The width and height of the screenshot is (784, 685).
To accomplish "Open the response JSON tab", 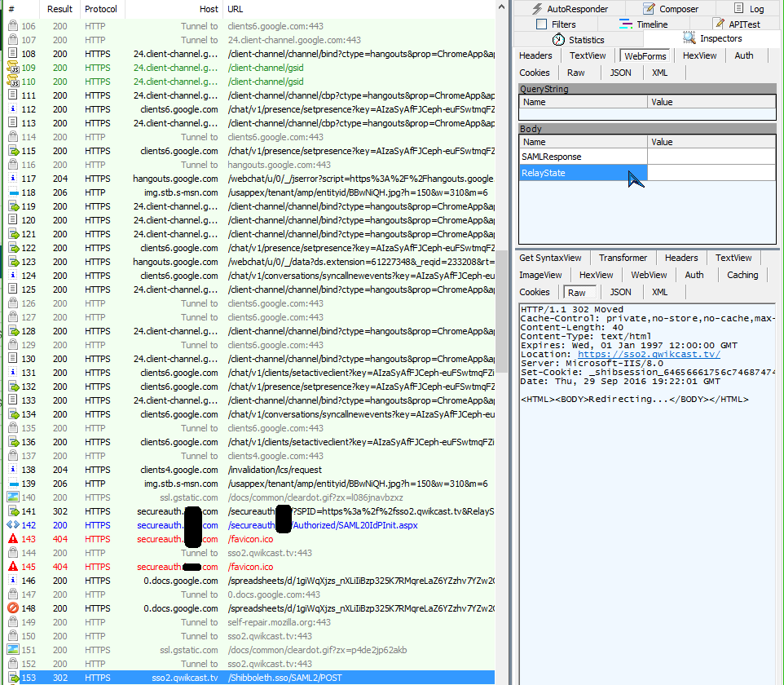I will pos(620,292).
